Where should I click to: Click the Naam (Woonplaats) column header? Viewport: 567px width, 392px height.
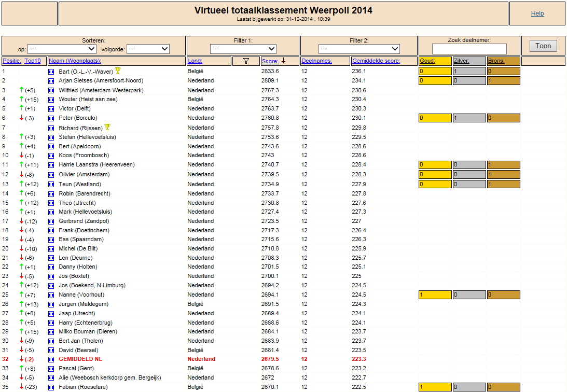[x=75, y=61]
